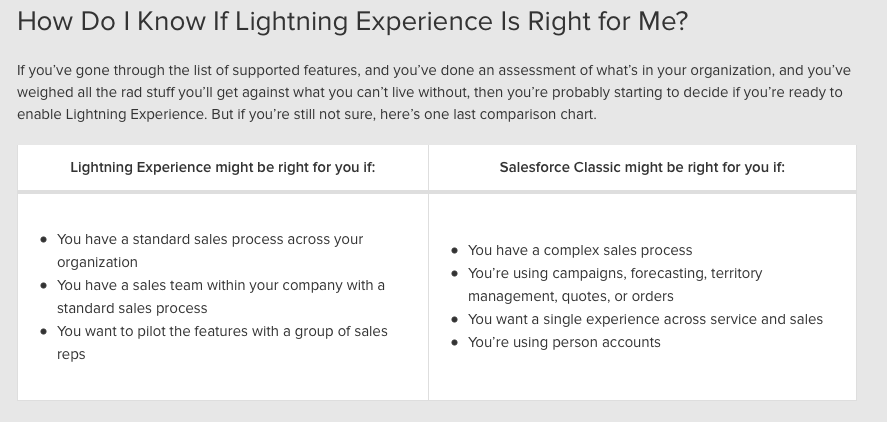Viewport: 887px width, 422px height.
Task: Click the "You're using campaigns, forecasting" list item
Action: 615,284
